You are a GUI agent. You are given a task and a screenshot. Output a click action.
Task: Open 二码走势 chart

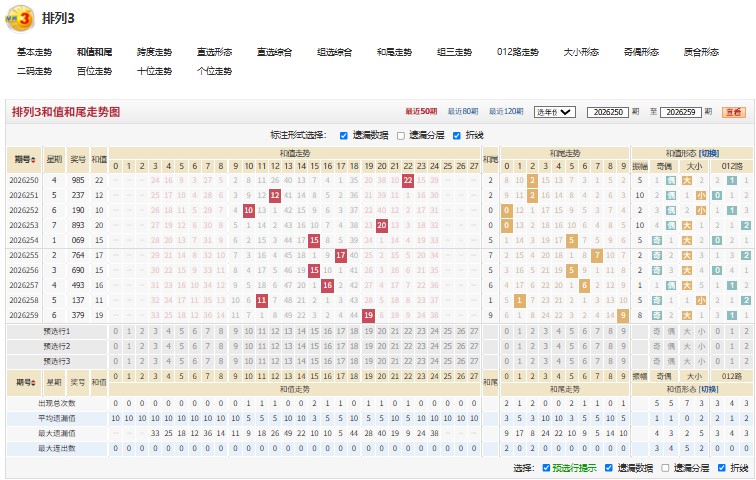[x=34, y=71]
